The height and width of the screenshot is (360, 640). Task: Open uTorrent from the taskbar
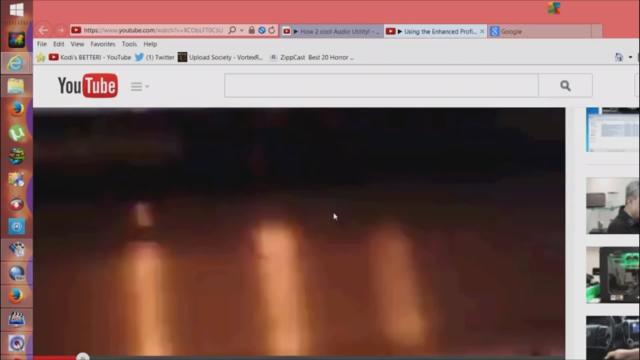[16, 133]
